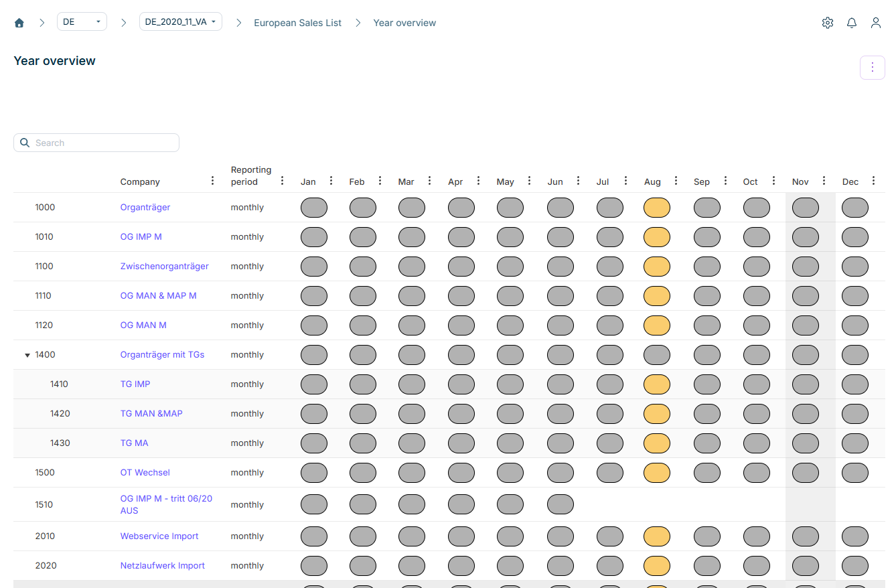896x588 pixels.
Task: Open the user profile icon
Action: 876,23
